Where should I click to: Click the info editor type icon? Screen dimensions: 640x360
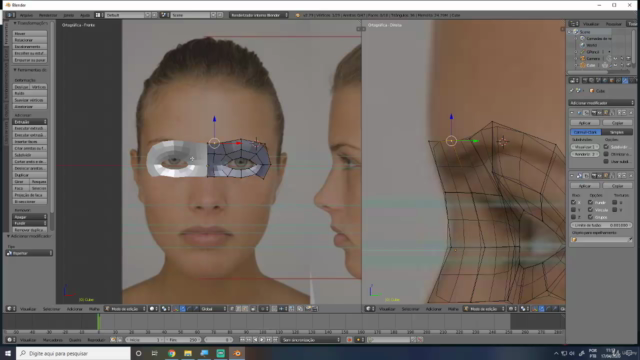[10, 15]
